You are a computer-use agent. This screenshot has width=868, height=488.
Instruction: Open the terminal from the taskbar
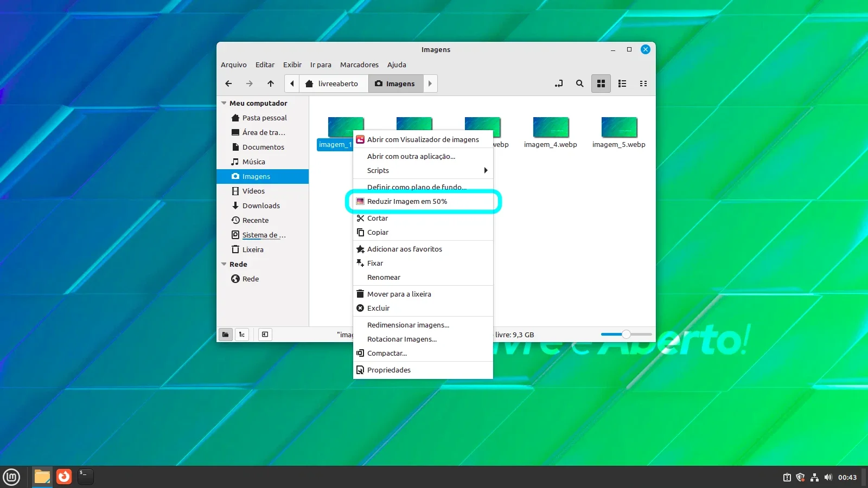86,477
